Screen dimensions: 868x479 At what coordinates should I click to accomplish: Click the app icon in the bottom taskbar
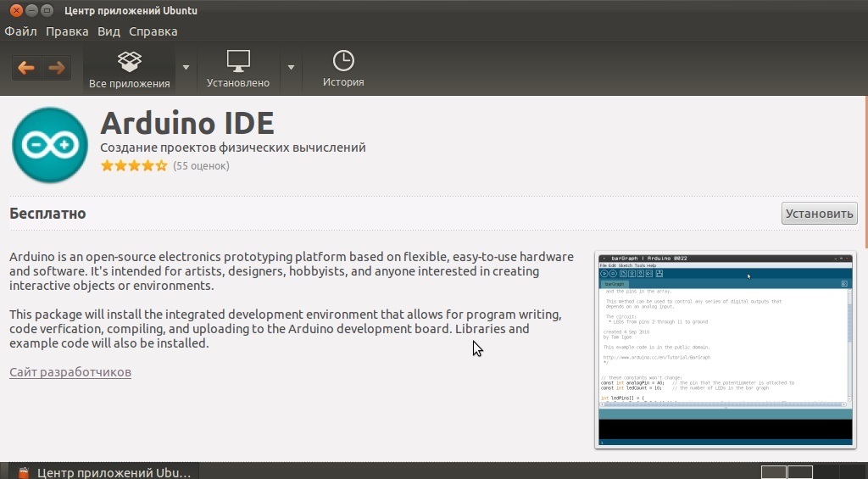pos(25,471)
